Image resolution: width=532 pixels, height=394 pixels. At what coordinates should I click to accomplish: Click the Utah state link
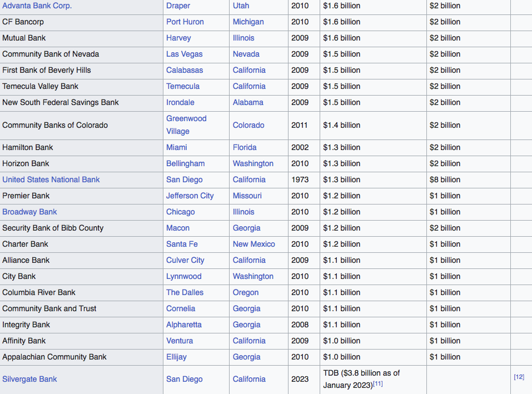[x=241, y=6]
